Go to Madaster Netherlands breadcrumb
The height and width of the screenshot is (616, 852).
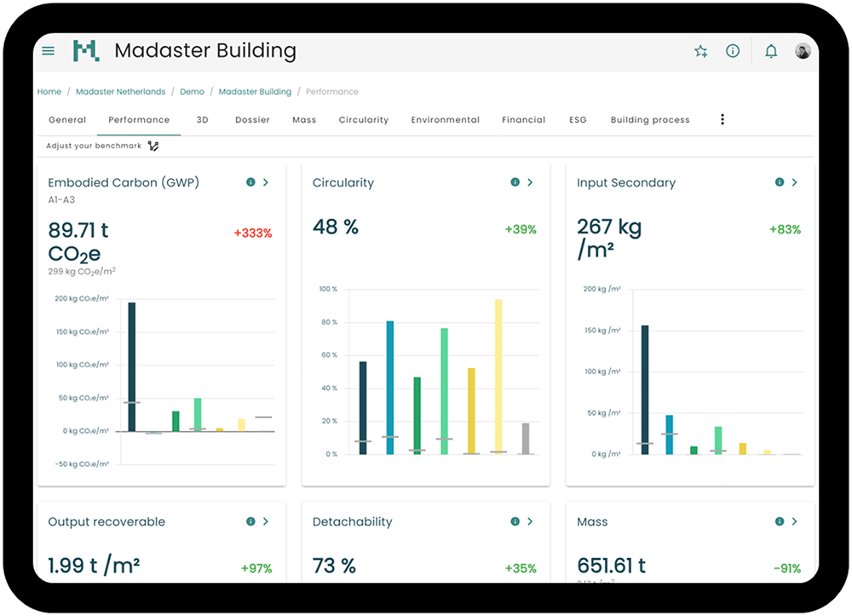[120, 92]
